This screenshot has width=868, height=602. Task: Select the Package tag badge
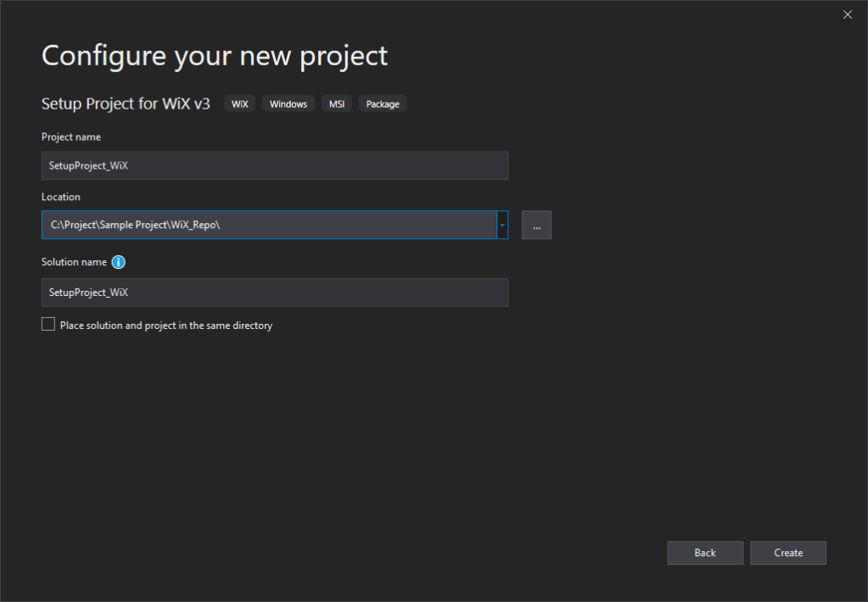click(x=383, y=104)
